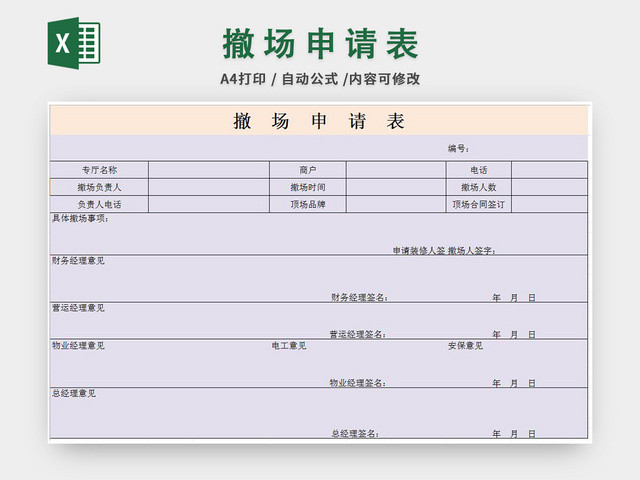
Task: Select the 物业经理意见 heading
Action: [78, 346]
